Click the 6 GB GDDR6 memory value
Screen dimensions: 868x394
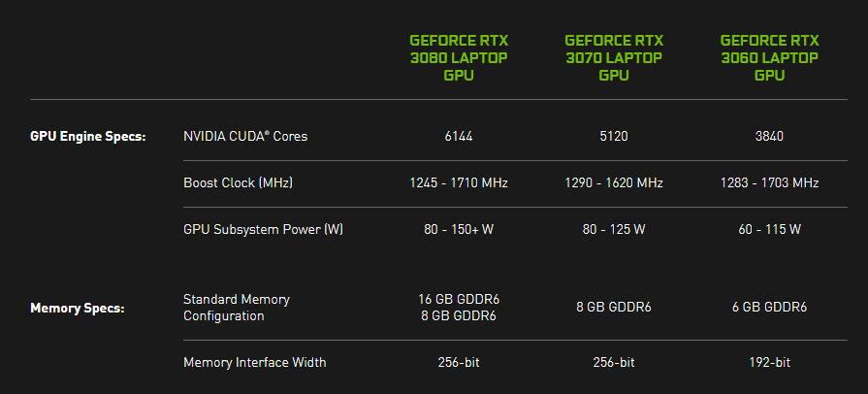click(769, 308)
